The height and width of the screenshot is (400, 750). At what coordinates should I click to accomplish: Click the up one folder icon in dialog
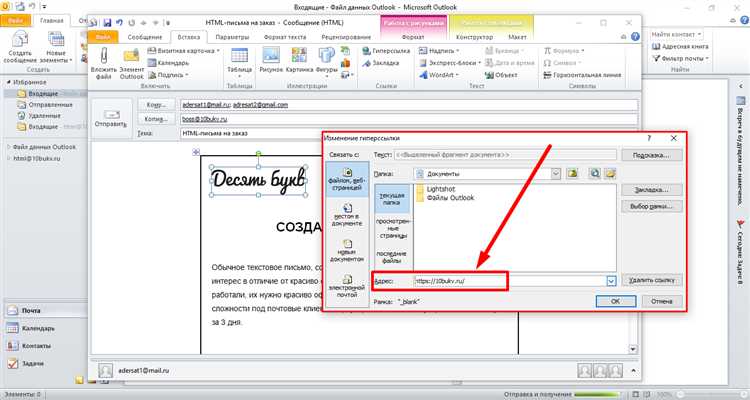[x=572, y=174]
